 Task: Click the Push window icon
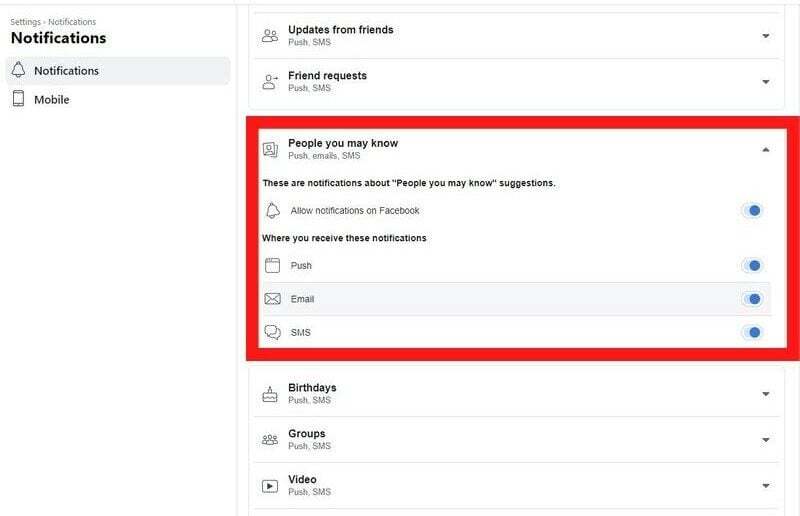[272, 265]
